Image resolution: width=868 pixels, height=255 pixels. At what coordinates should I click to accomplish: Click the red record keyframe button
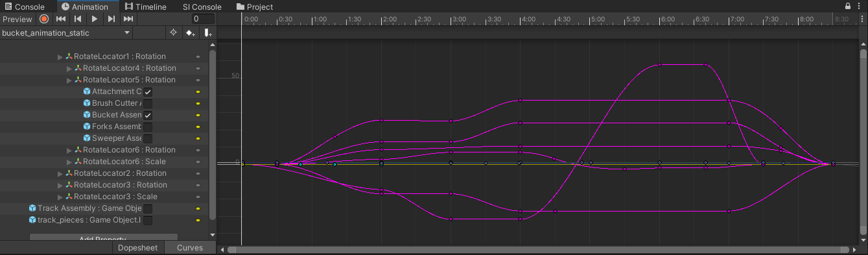[x=44, y=19]
